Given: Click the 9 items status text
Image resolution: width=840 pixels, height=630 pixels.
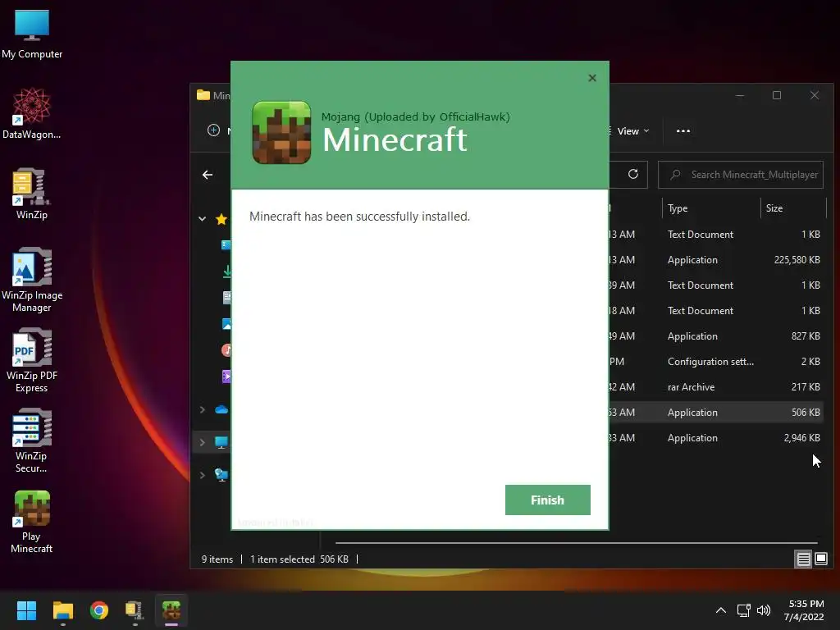Looking at the screenshot, I should 217,559.
